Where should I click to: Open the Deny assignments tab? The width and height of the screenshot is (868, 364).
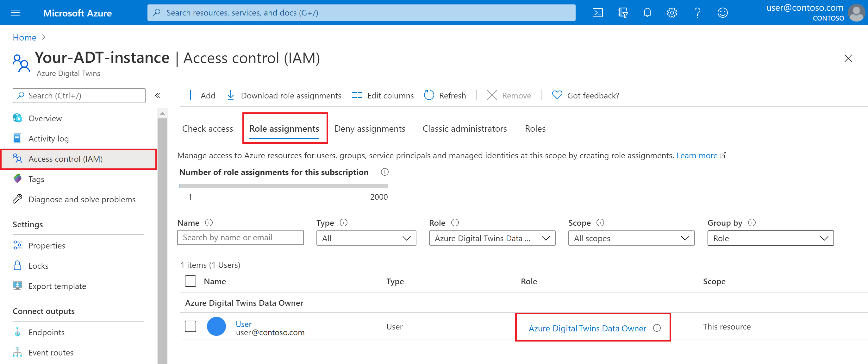[x=371, y=129]
